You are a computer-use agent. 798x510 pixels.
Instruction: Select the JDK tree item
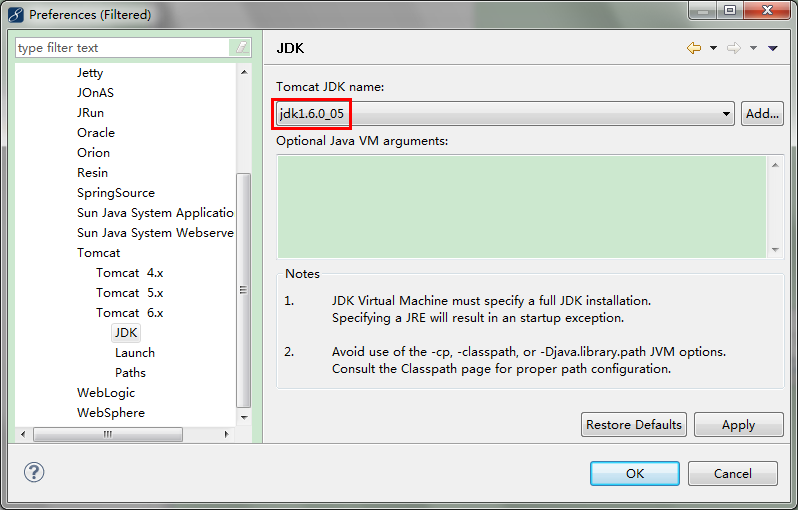(x=126, y=332)
